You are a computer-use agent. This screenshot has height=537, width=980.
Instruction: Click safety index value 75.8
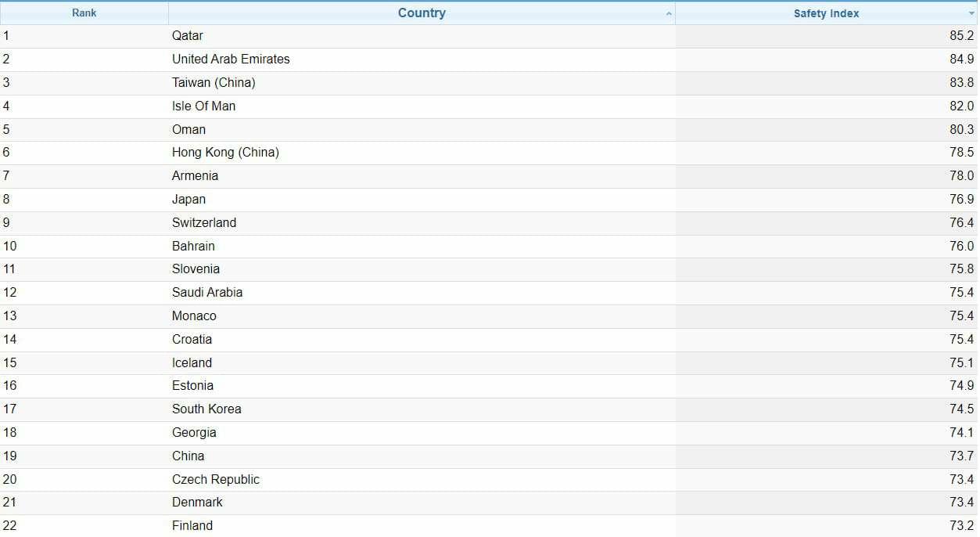[x=962, y=269]
